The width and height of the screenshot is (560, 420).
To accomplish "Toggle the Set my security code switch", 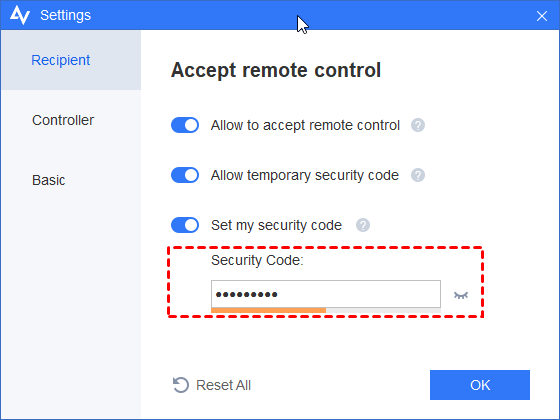I will (x=185, y=225).
